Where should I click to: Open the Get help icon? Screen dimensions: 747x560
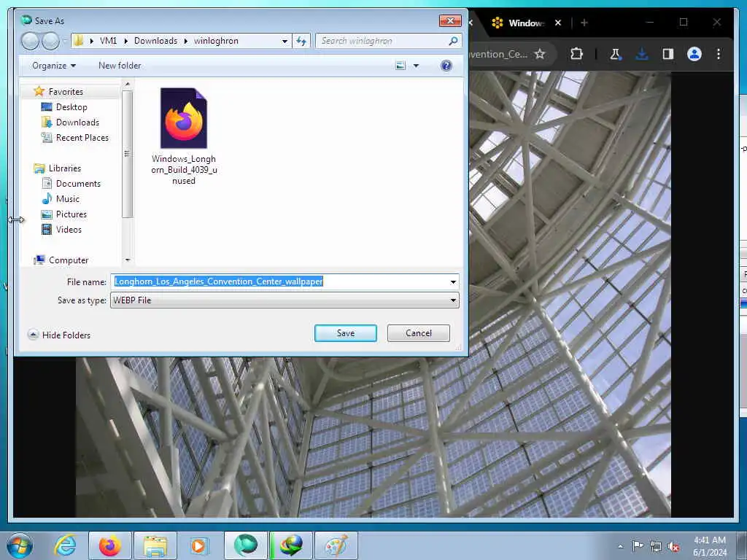click(x=446, y=66)
